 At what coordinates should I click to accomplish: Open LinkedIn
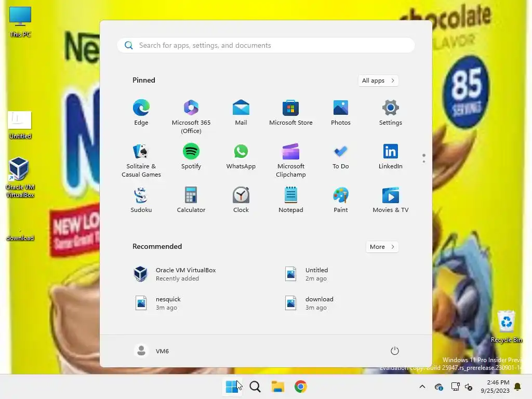pos(391,156)
